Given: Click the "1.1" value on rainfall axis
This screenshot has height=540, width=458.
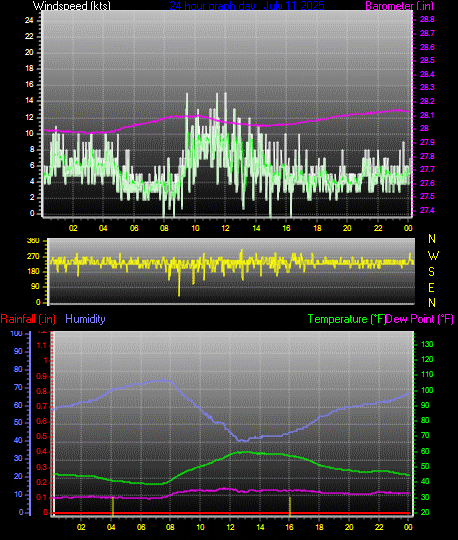Looking at the screenshot, I should (x=42, y=345).
